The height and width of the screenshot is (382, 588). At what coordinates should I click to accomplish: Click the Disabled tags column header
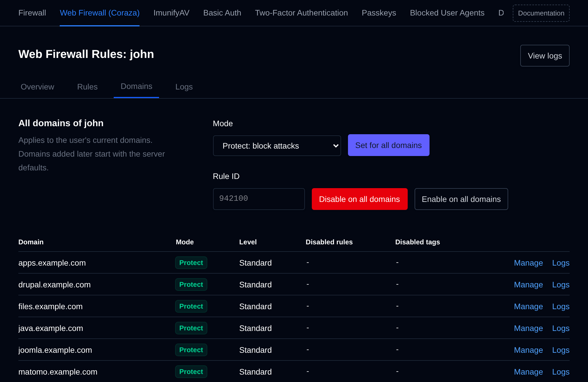418,242
